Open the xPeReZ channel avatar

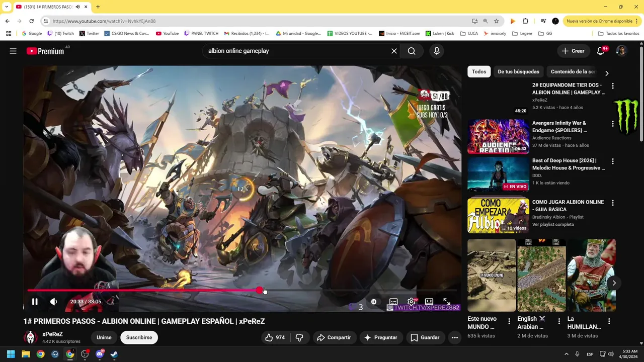click(x=31, y=337)
